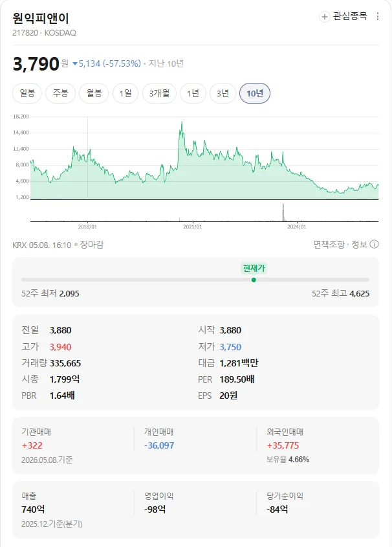
Task: Click the change value 5,134 (-57.53%)
Action: click(107, 63)
